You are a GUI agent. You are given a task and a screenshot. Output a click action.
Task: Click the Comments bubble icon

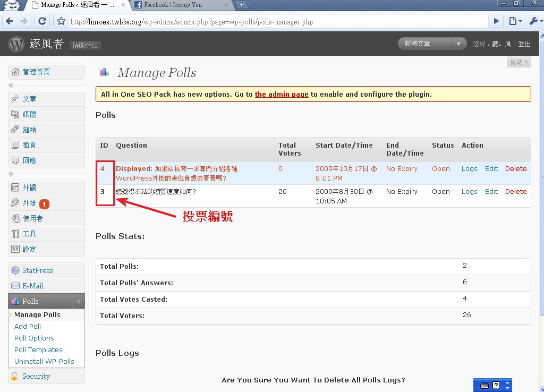[x=15, y=160]
